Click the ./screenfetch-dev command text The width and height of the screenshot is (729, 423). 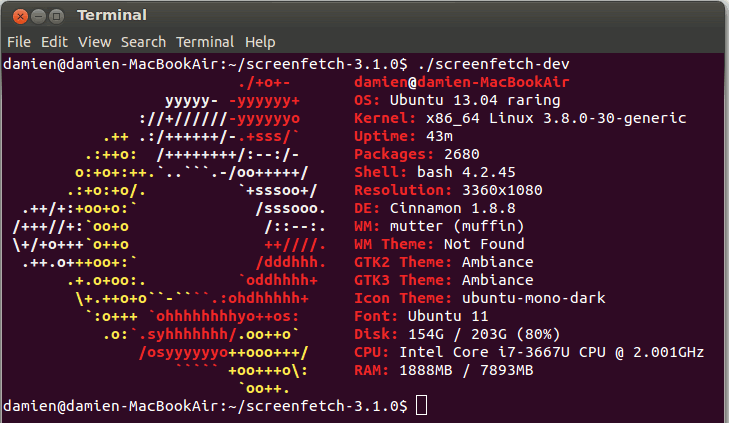click(x=493, y=64)
